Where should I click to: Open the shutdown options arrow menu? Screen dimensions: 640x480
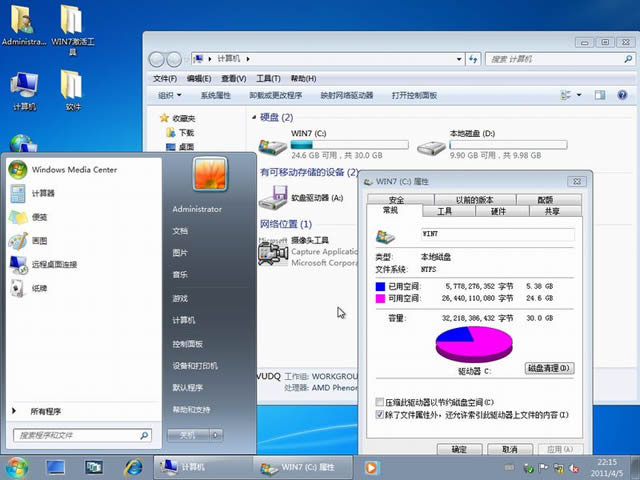coord(216,435)
